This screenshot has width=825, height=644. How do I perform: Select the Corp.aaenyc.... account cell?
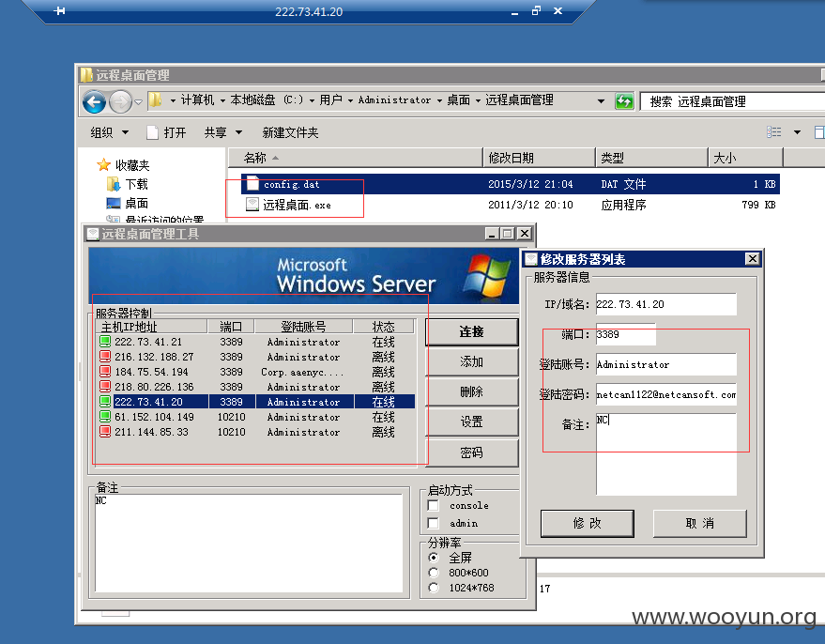tap(303, 372)
